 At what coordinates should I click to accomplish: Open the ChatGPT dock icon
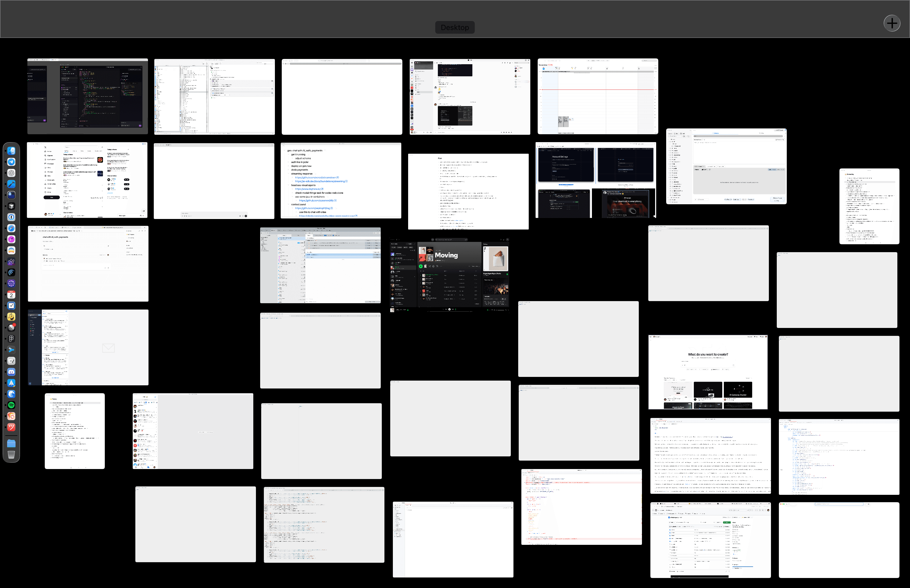point(12,173)
